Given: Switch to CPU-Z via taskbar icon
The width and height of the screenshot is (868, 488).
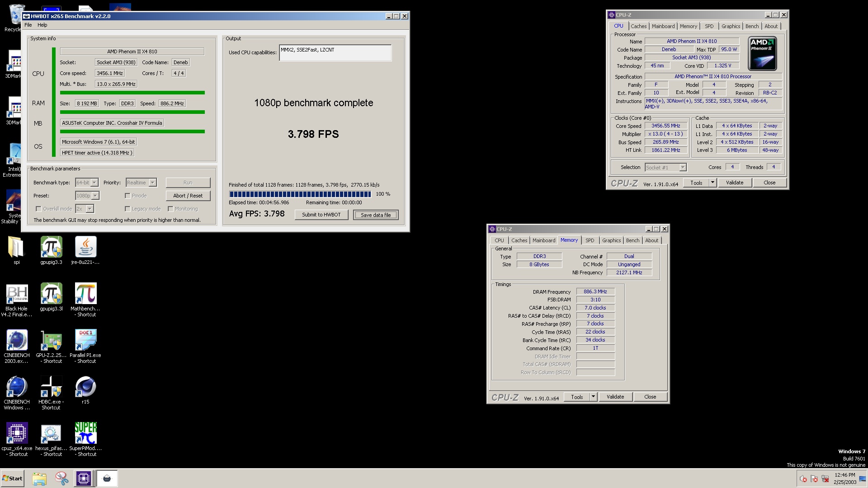Looking at the screenshot, I should 84,479.
